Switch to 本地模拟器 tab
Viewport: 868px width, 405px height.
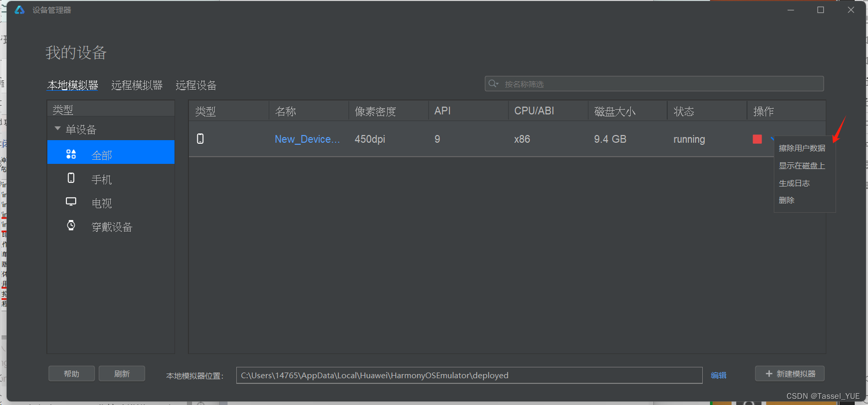pos(73,85)
